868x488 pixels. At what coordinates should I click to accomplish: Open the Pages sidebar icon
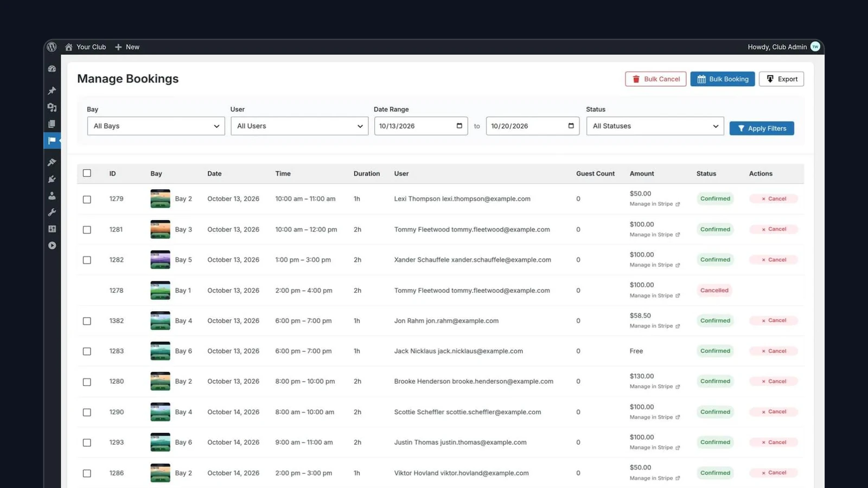tap(52, 124)
